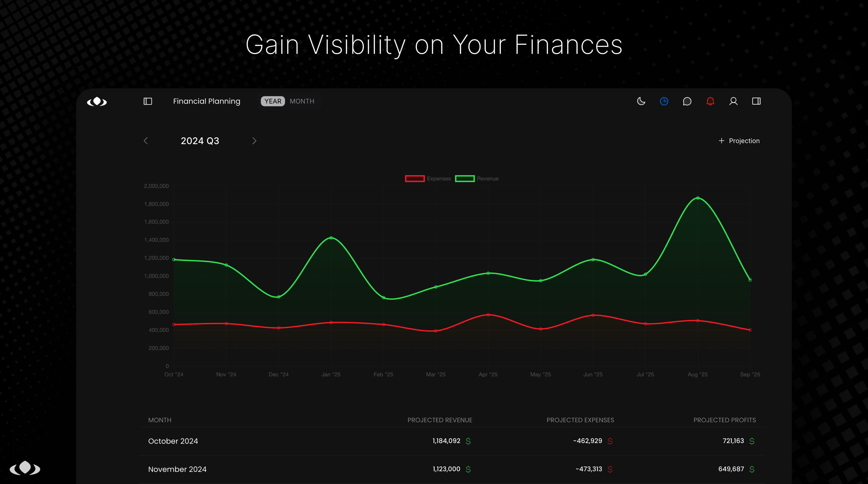868x484 pixels.
Task: Open the chat bubble messages icon
Action: pos(687,101)
